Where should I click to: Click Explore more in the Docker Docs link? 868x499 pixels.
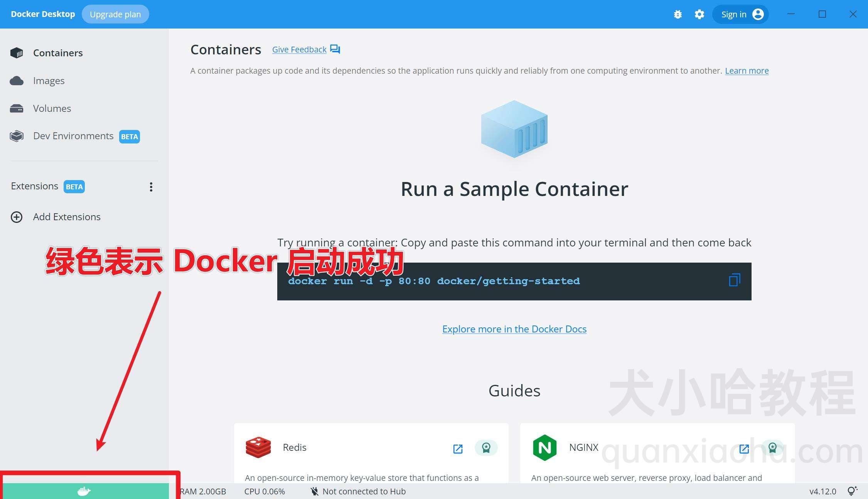514,329
